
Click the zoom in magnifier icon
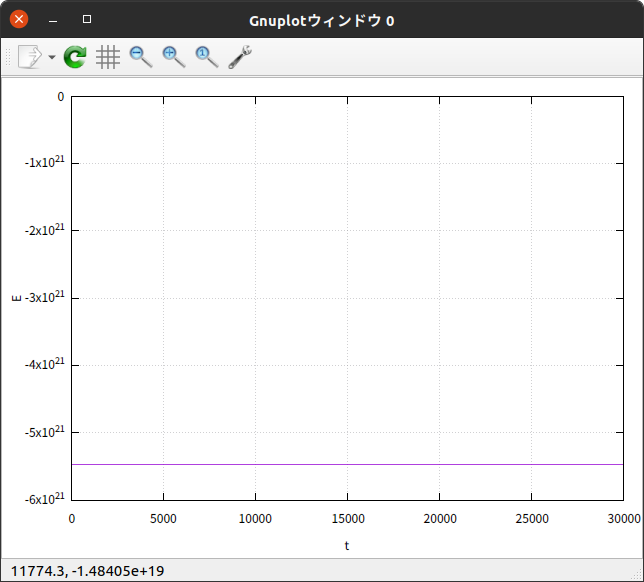tap(174, 57)
